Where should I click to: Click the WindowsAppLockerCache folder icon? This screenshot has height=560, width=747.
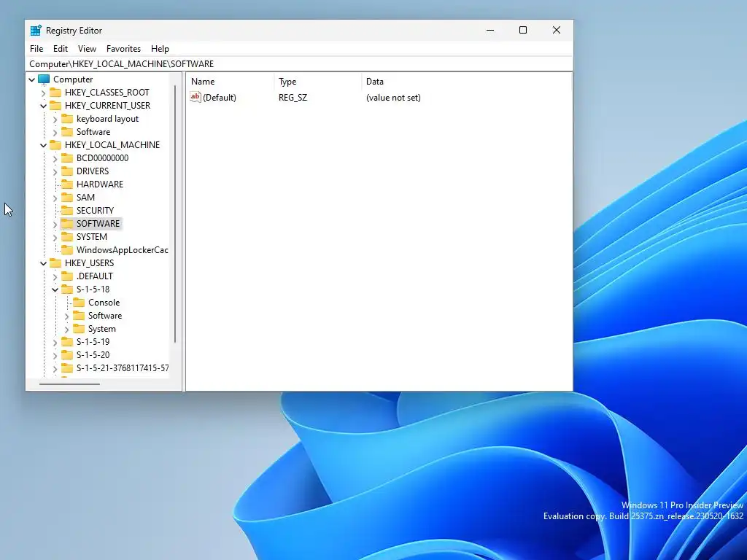point(67,249)
